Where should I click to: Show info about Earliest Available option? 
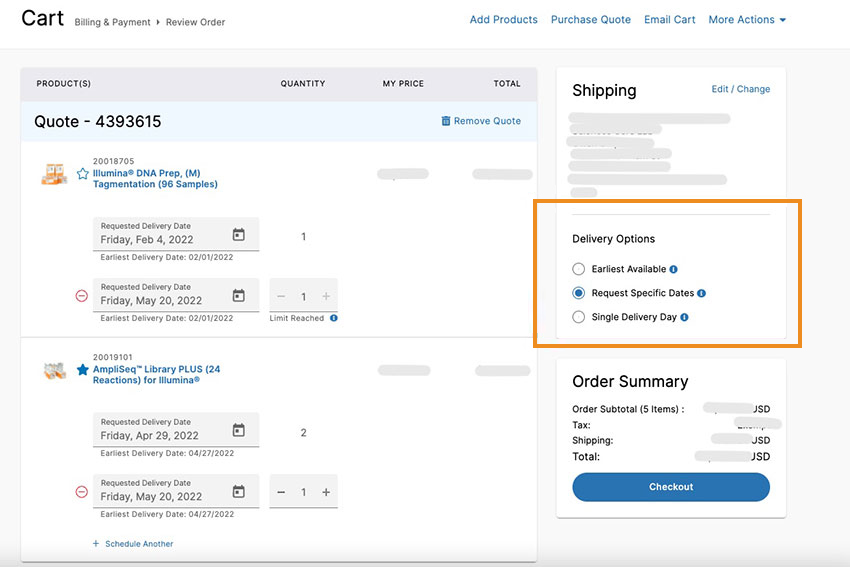(x=673, y=269)
